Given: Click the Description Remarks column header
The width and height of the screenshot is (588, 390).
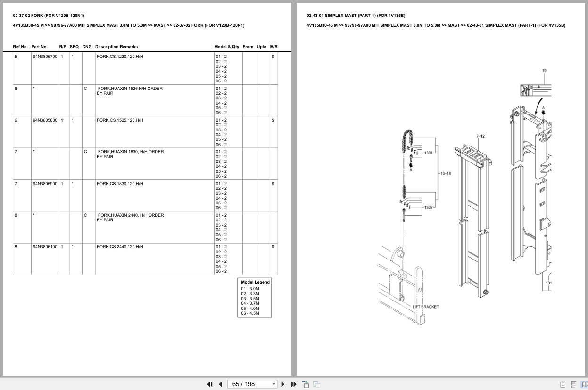Looking at the screenshot, I should (116, 47).
